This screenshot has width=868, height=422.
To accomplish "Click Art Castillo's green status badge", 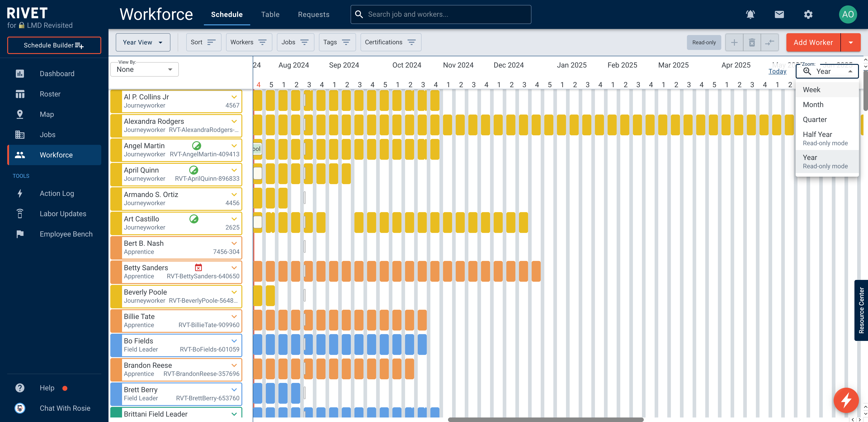I will pyautogui.click(x=194, y=219).
